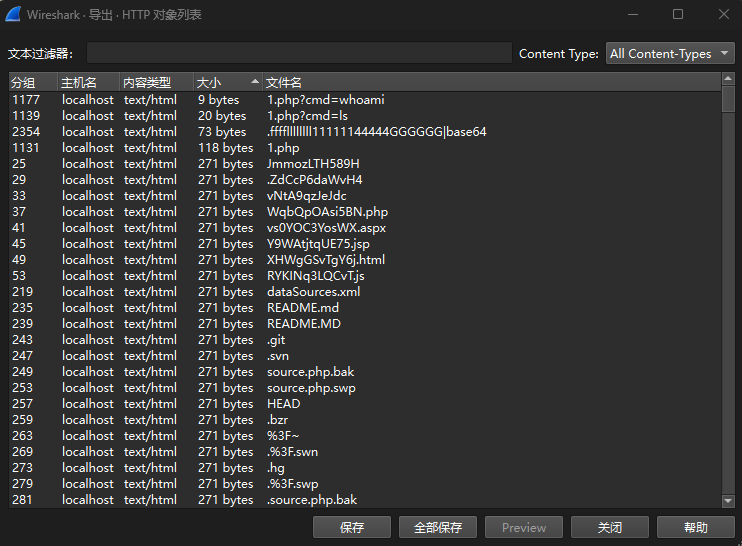Select the HEAD row

coord(365,404)
